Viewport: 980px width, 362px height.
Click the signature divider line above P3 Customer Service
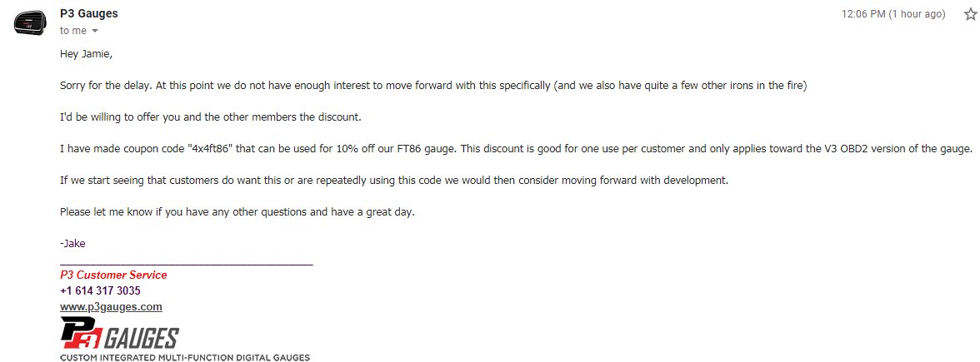tap(187, 265)
